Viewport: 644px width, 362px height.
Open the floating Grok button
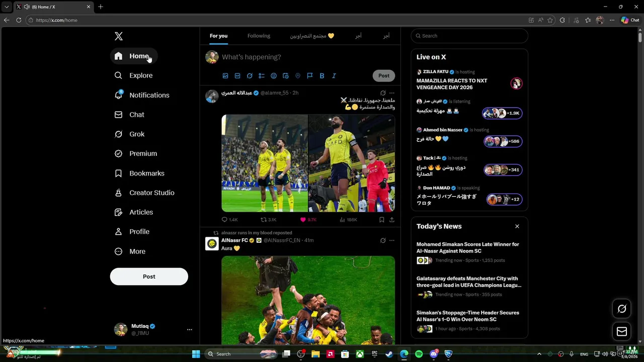pos(622,309)
